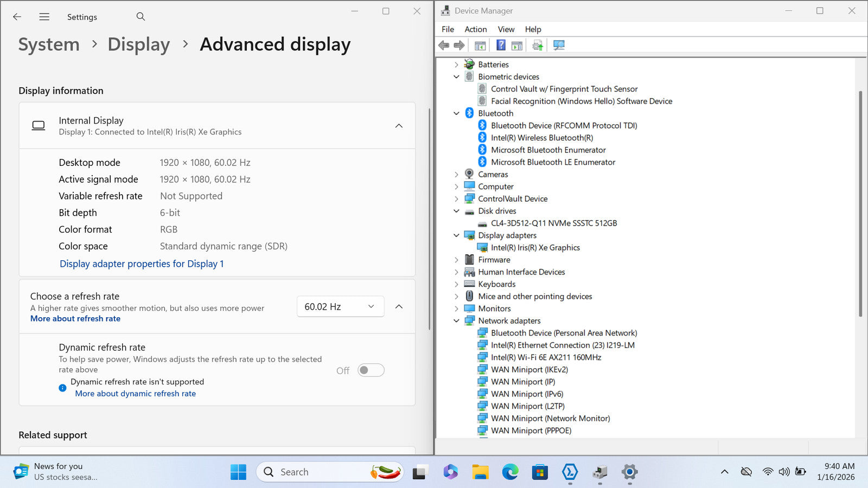Open Microsoft Edge from the taskbar
Viewport: 868px width, 488px height.
click(x=510, y=472)
